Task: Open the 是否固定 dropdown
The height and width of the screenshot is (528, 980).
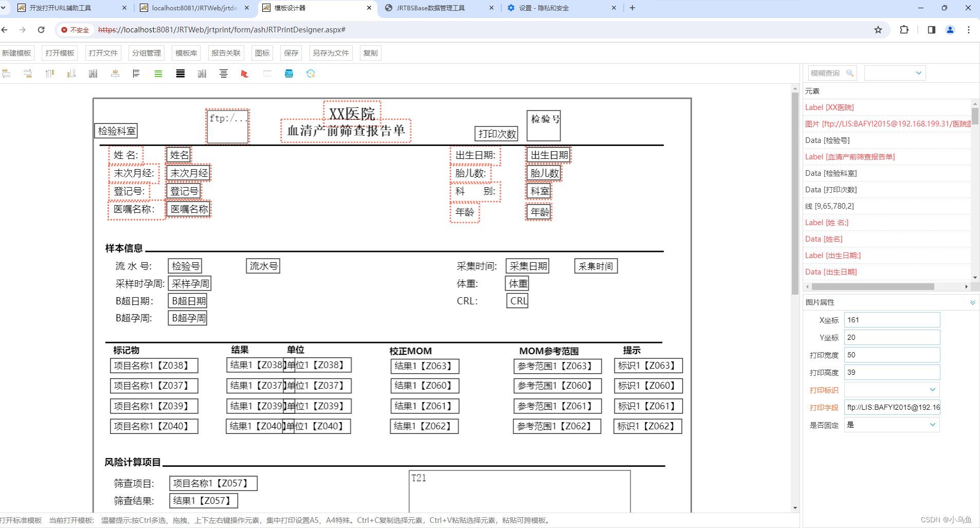Action: (892, 425)
